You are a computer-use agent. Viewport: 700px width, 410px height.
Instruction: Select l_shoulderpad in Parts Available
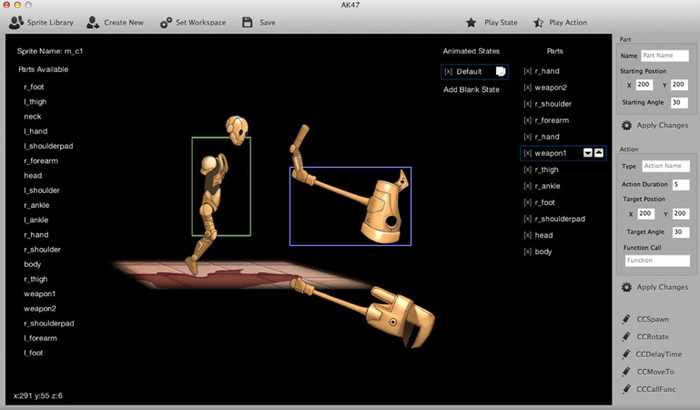[48, 146]
